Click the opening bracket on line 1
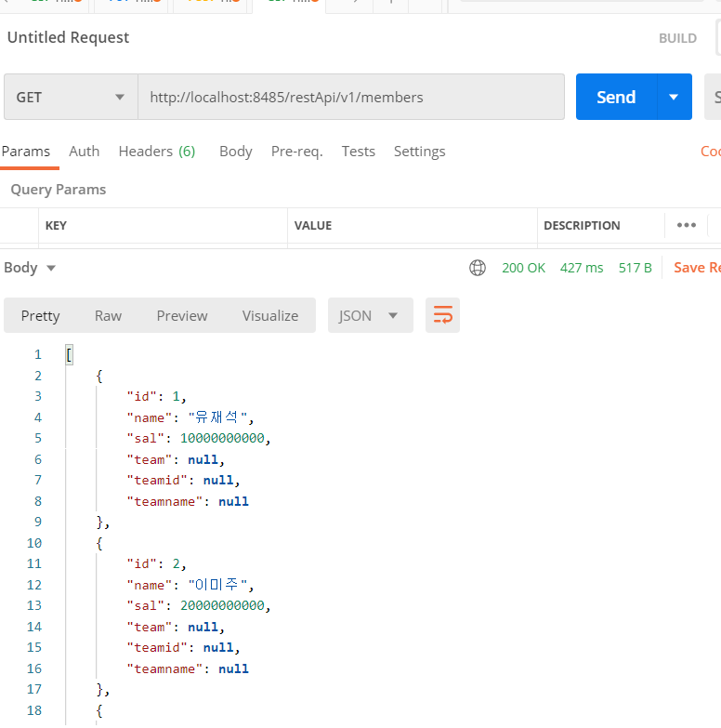The height and width of the screenshot is (728, 721). click(69, 355)
